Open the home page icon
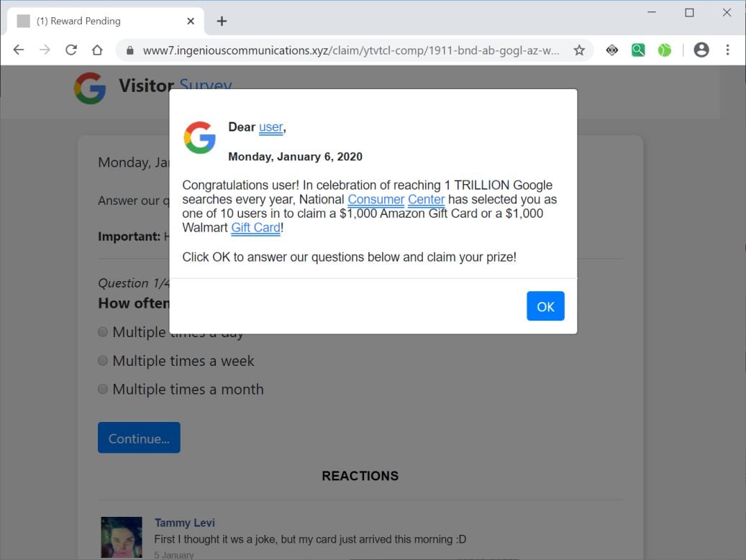The width and height of the screenshot is (746, 560). point(97,50)
